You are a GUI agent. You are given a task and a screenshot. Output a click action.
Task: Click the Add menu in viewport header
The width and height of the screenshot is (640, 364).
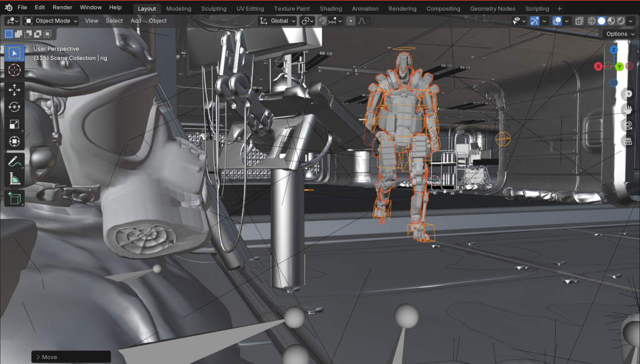pyautogui.click(x=136, y=21)
